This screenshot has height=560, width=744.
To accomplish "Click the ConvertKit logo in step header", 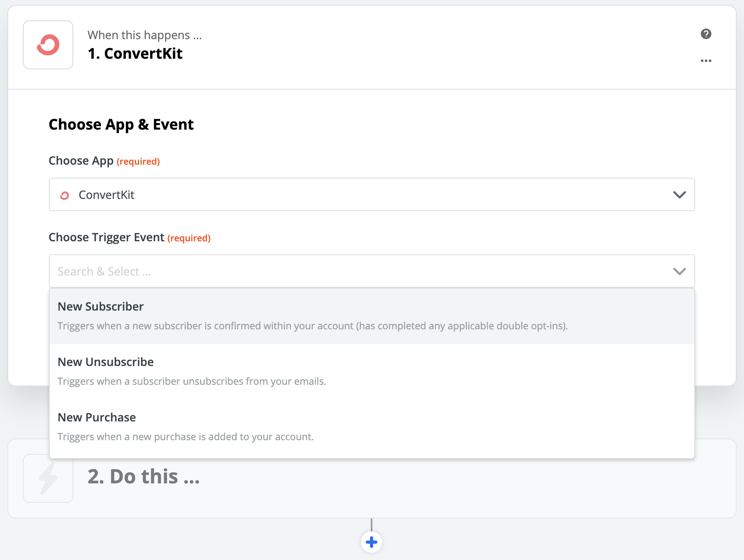I will tap(48, 45).
